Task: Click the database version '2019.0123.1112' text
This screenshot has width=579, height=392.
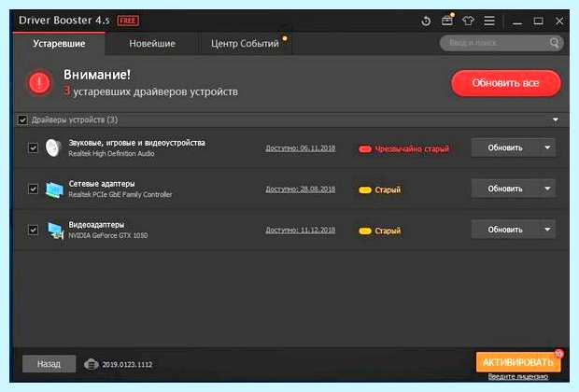Action: pos(127,365)
